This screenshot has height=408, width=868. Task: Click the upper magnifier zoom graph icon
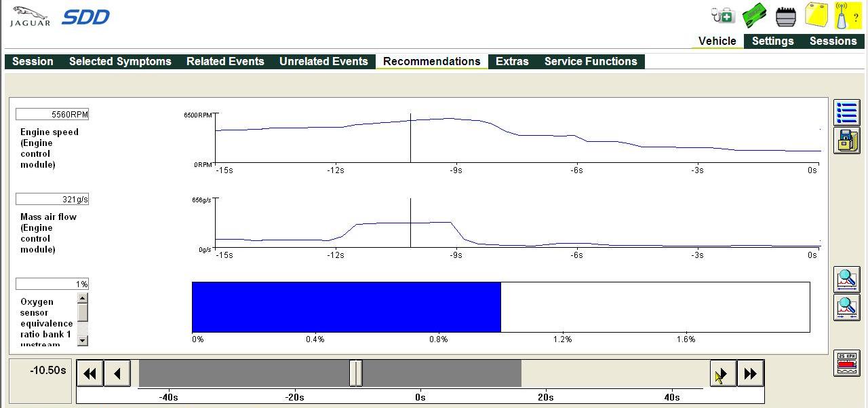point(846,280)
